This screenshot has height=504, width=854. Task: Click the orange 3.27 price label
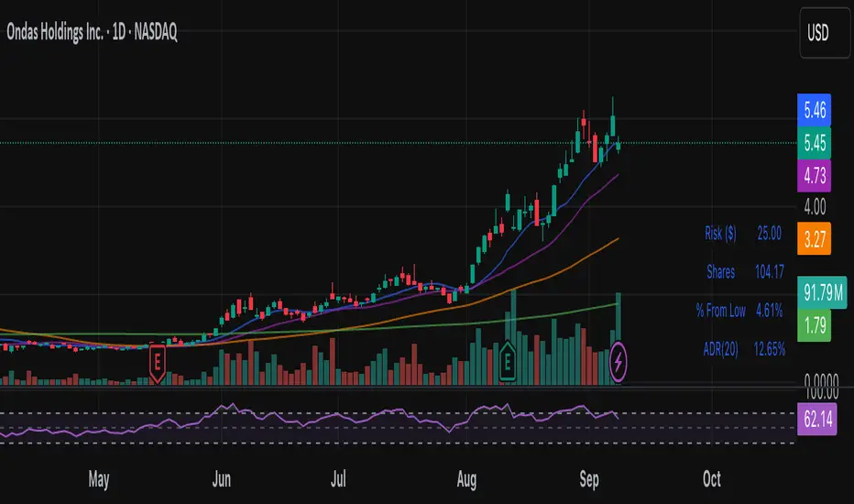tap(815, 238)
